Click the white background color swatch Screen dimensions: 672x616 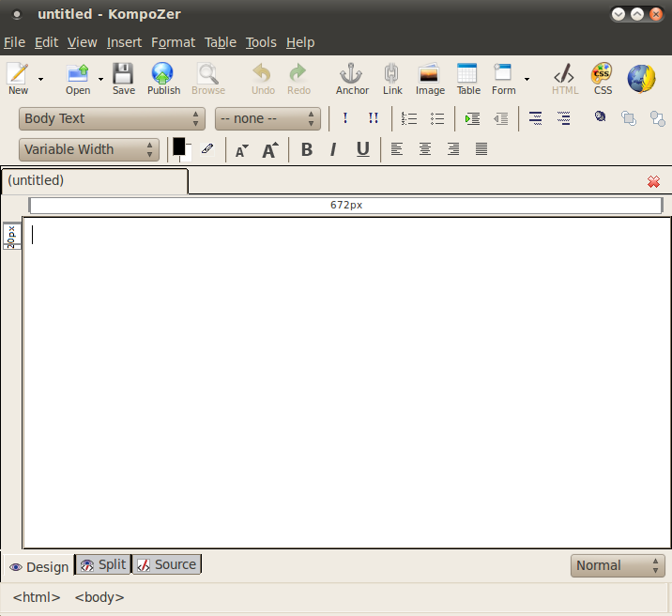(x=187, y=154)
